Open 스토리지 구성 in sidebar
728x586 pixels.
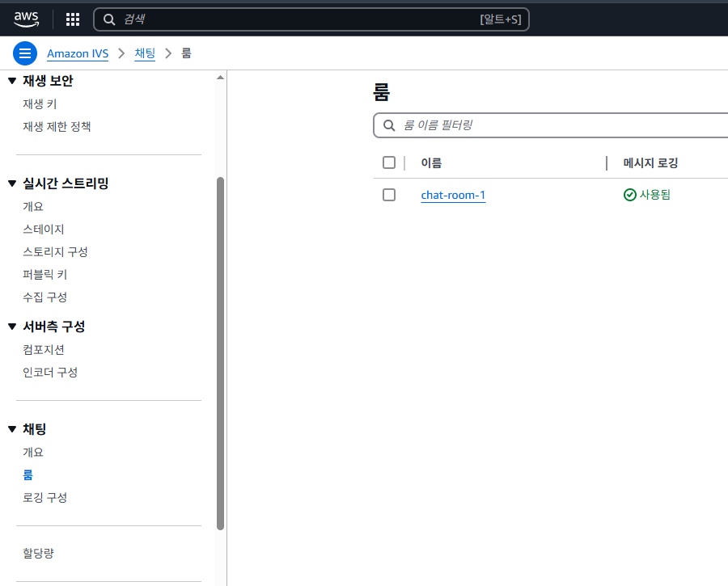(x=55, y=252)
